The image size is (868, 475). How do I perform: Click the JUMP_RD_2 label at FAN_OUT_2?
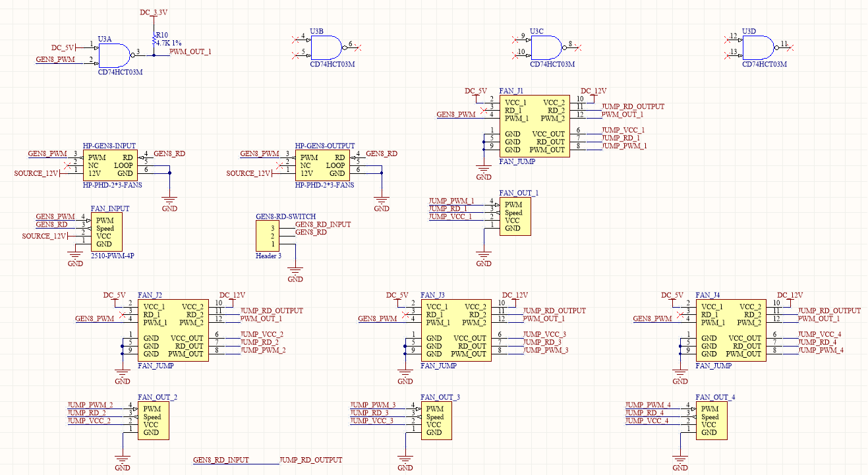[86, 412]
